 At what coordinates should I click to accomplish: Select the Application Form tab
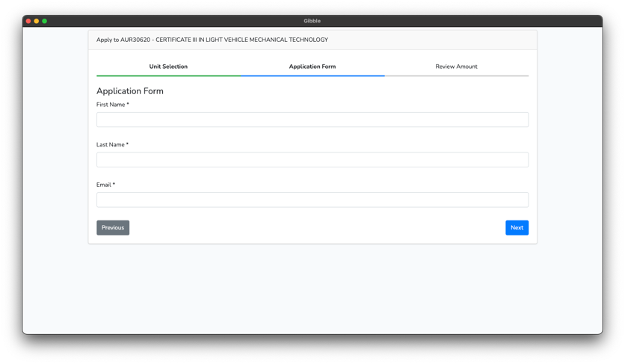click(312, 67)
